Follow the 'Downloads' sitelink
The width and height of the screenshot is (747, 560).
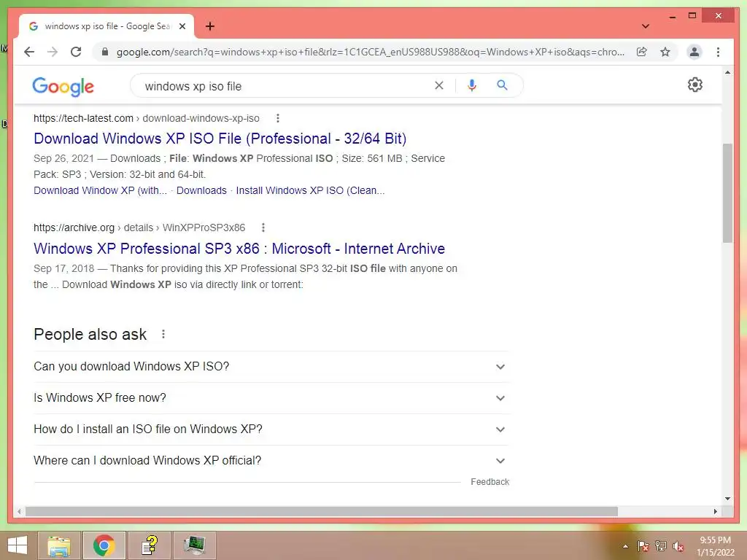pyautogui.click(x=201, y=190)
